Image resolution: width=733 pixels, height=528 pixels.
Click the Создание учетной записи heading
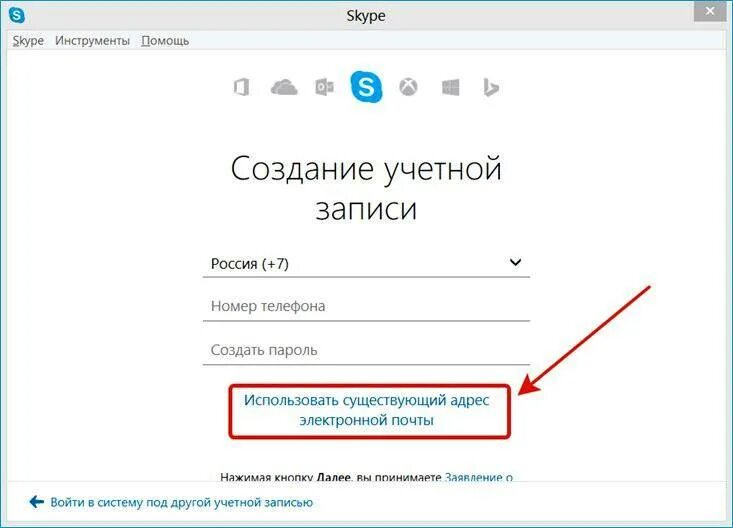pos(366,188)
